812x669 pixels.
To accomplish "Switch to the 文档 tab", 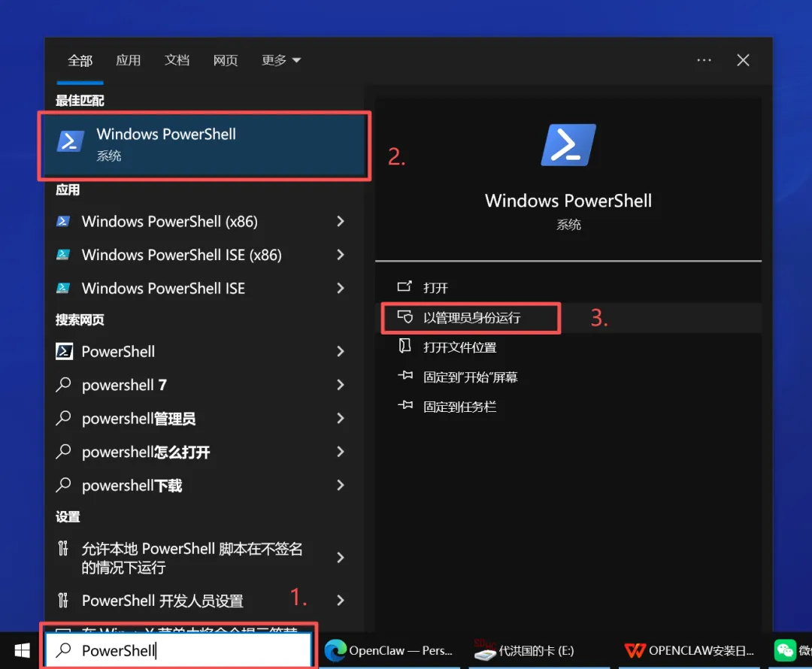I will pyautogui.click(x=177, y=60).
